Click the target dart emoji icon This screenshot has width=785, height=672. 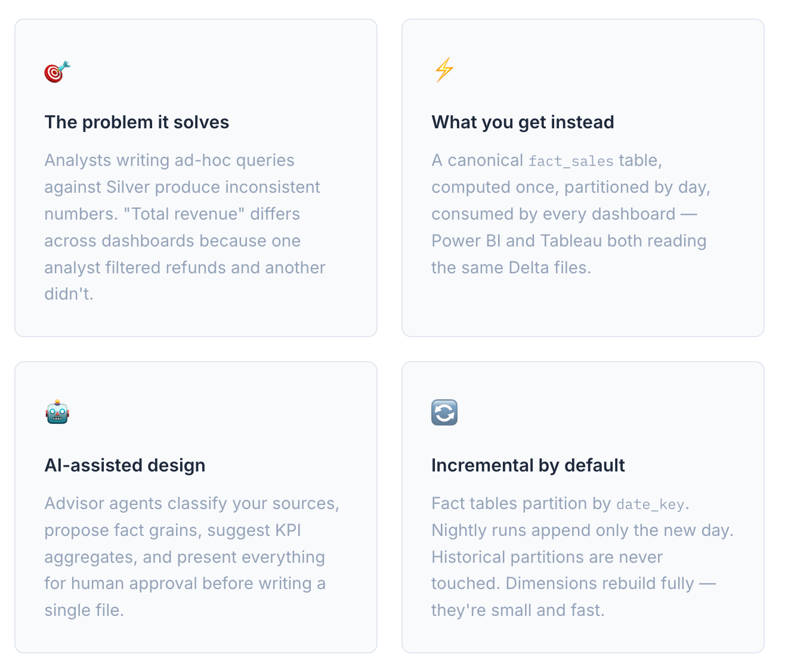coord(57,72)
